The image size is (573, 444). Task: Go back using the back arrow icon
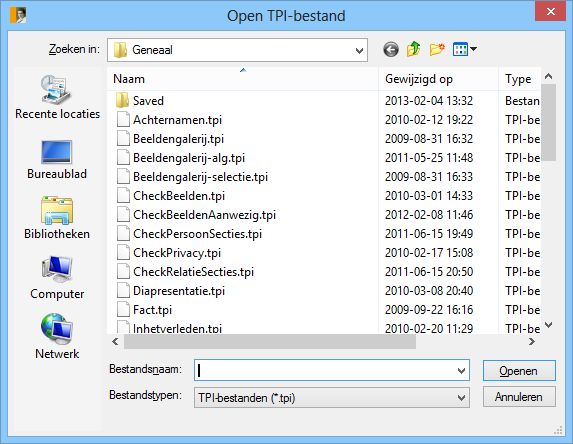(391, 49)
